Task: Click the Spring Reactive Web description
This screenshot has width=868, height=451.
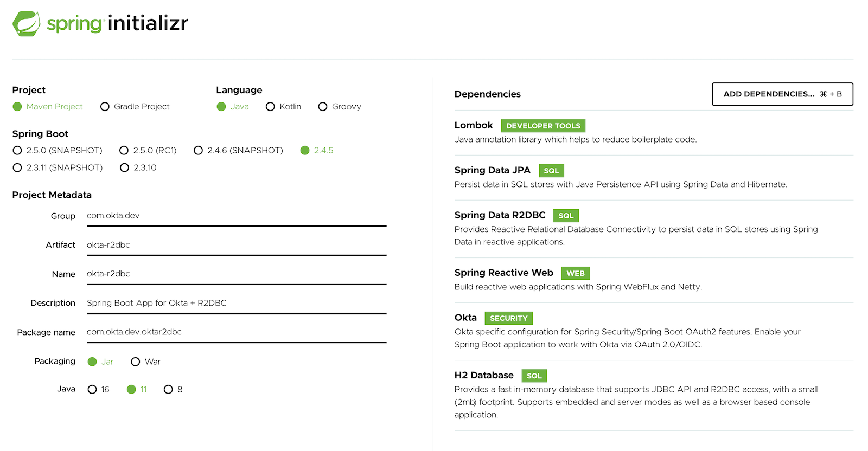Action: 578,287
